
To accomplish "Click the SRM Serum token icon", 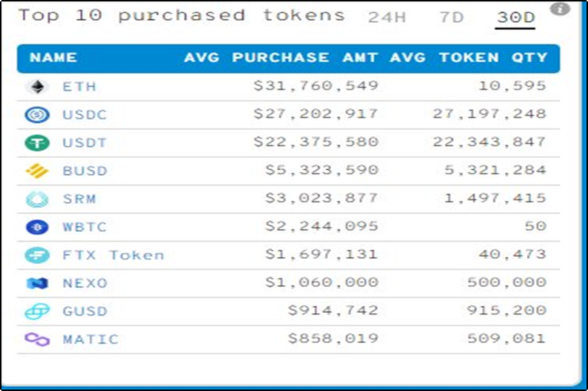I will click(37, 199).
